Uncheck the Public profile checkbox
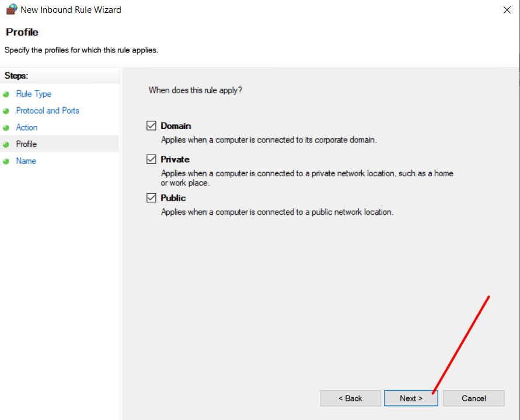Image resolution: width=520 pixels, height=420 pixels. click(151, 198)
